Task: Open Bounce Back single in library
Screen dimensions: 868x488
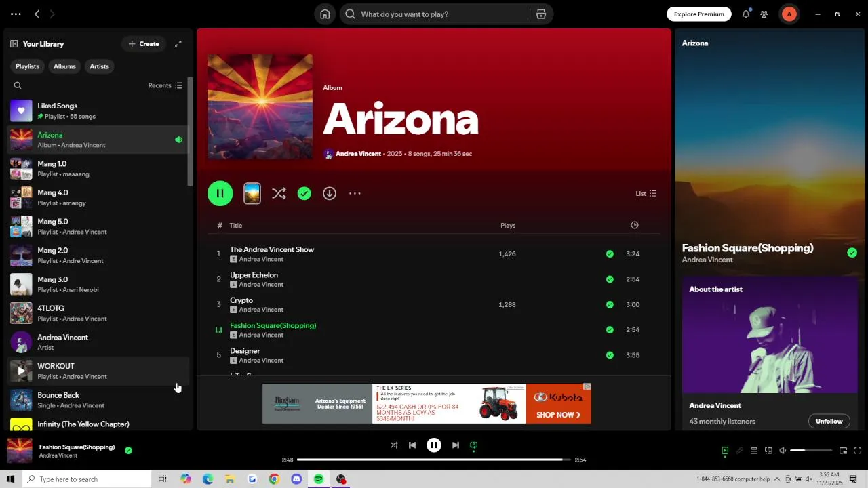Action: (x=97, y=400)
